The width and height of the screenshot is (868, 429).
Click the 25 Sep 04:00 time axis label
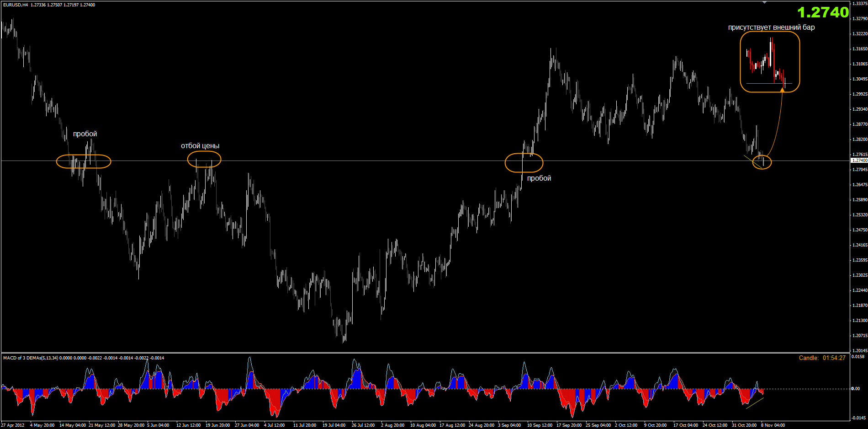point(598,425)
